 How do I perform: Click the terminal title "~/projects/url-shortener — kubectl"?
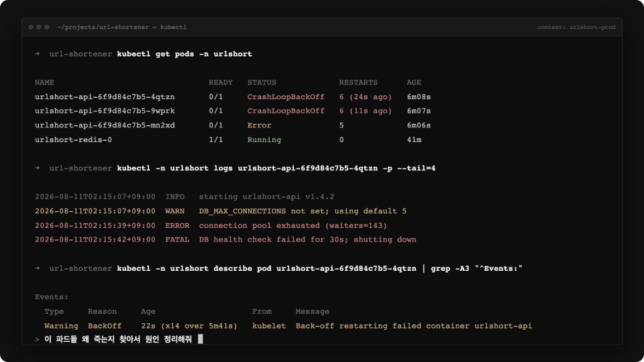[122, 27]
